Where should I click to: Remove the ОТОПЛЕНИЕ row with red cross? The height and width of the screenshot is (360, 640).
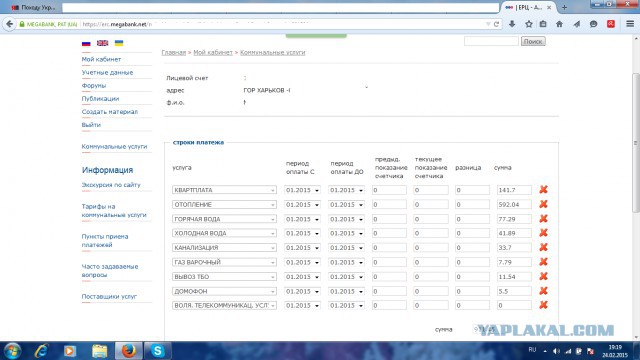click(543, 204)
